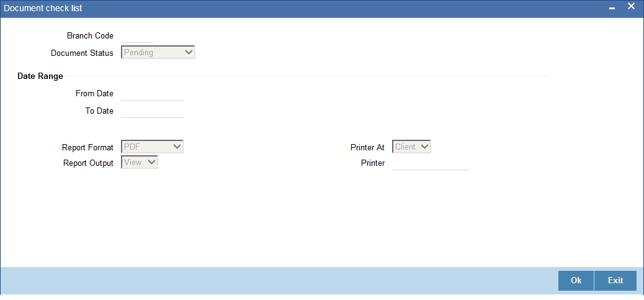Open the Report Format dropdown
The height and width of the screenshot is (300, 644).
click(x=152, y=147)
